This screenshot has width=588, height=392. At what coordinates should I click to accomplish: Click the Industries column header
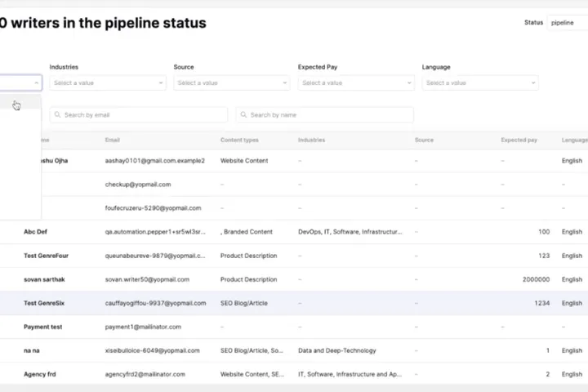311,140
